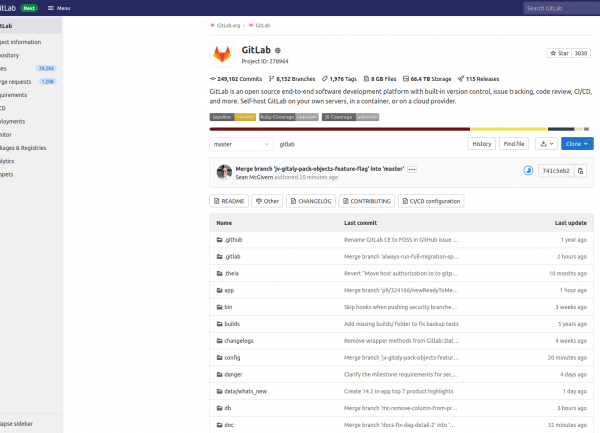Open 'Skip hooks when pushing security' commit
600x433 pixels.
pos(400,307)
